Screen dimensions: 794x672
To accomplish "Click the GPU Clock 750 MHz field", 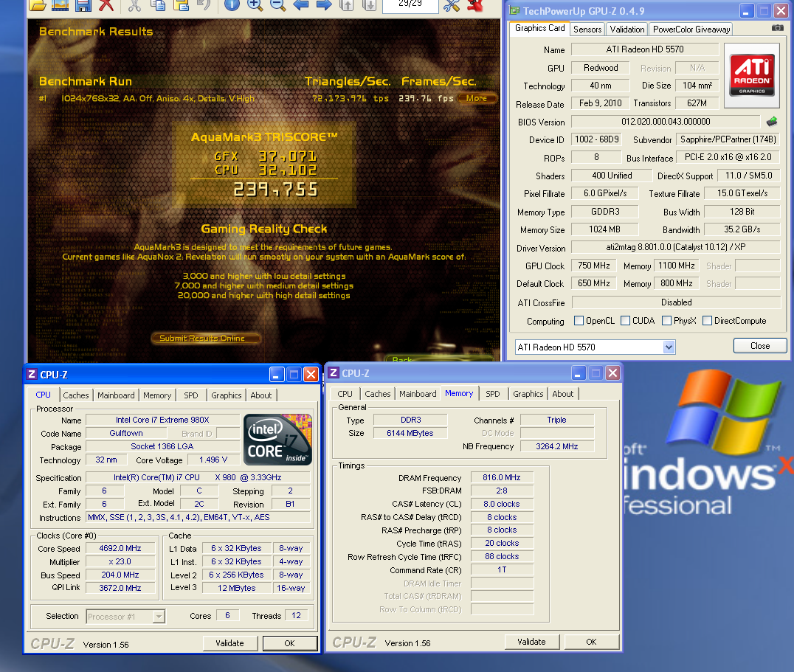I will [594, 266].
